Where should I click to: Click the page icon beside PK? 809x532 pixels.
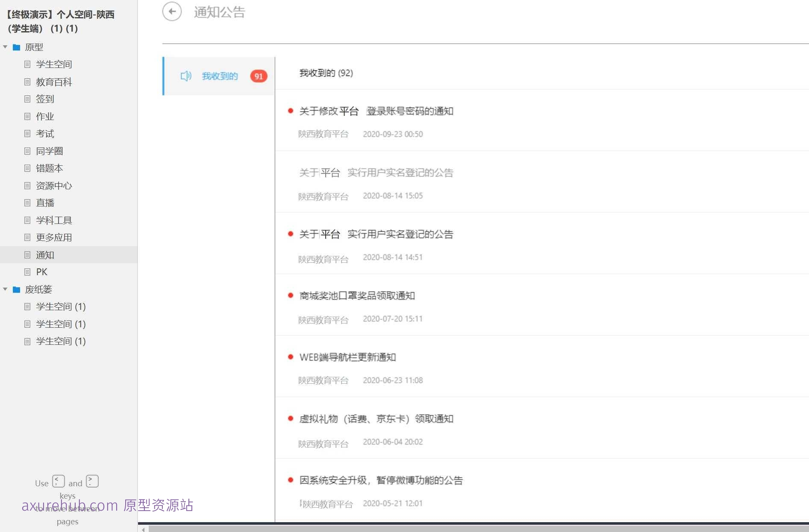(x=27, y=272)
